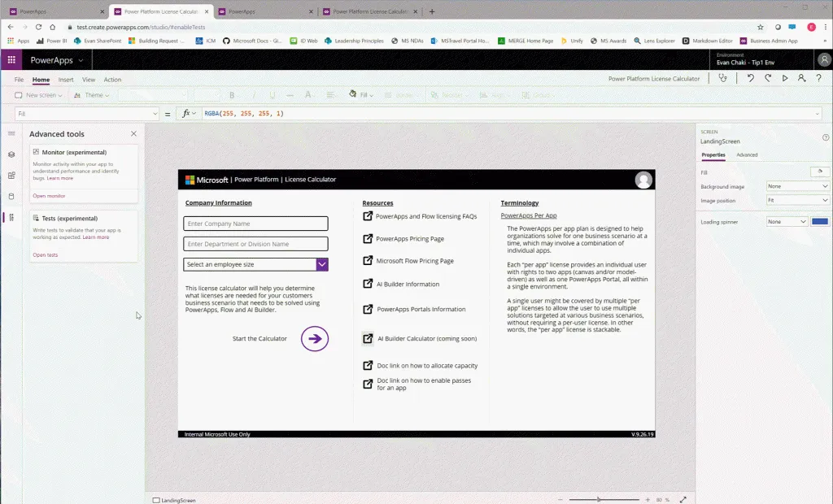Open the screen help icon in properties pane
The width and height of the screenshot is (833, 504).
826,137
